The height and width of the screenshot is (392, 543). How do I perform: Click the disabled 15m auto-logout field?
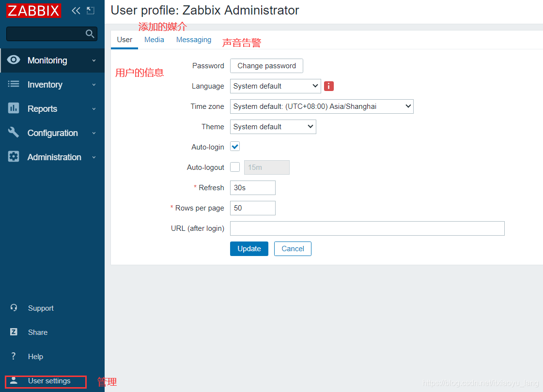click(266, 167)
